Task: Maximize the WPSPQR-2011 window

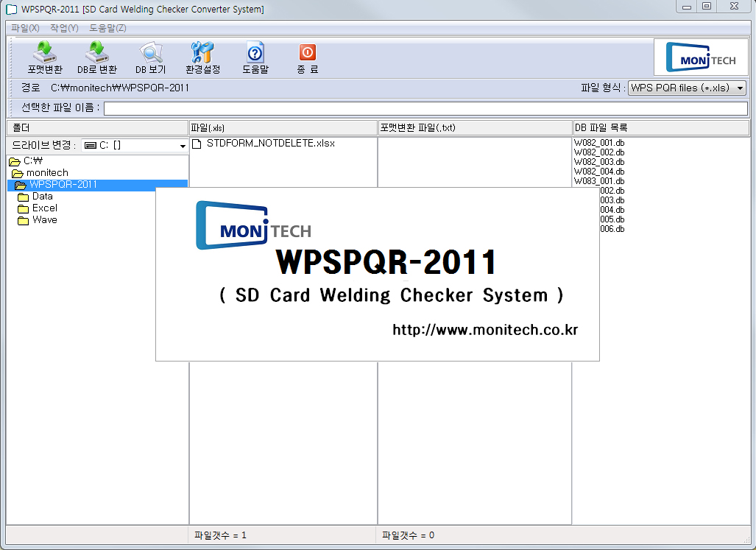Action: 707,7
